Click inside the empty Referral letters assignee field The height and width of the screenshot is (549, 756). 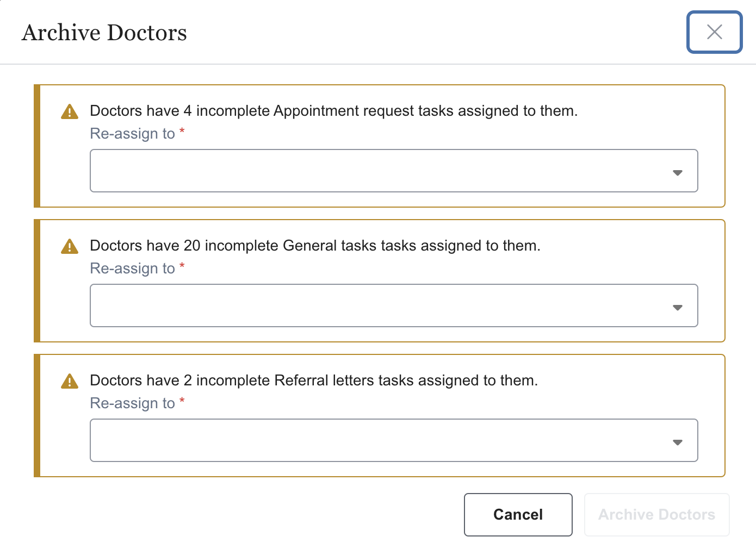pos(326,440)
